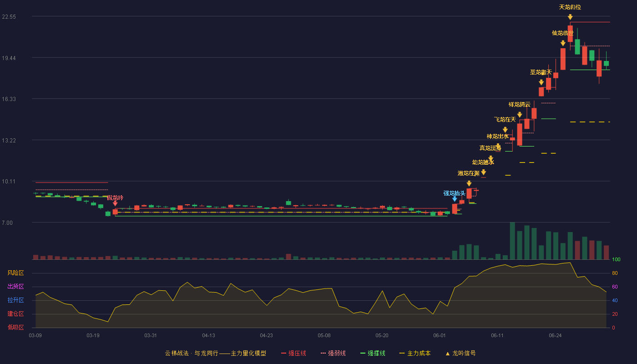Toggle the 强压线 legend item
Viewport: 637px width, 364px height.
click(x=293, y=353)
